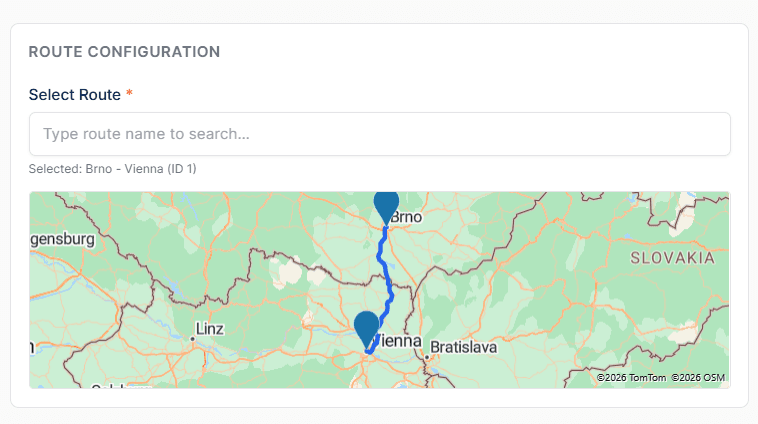Click the SLOVAKIA country label
Screen dimensions: 758x424
click(672, 258)
